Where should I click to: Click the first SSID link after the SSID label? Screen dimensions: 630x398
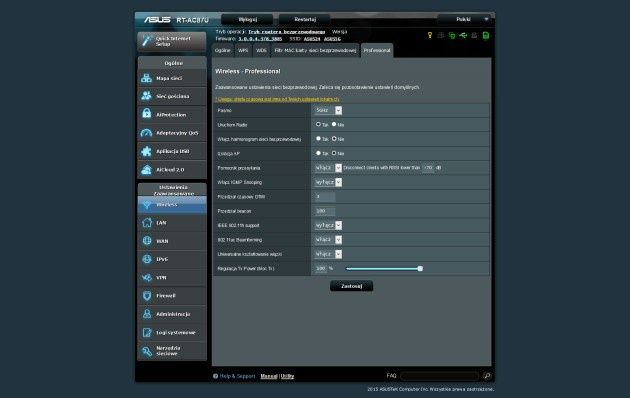coord(312,39)
